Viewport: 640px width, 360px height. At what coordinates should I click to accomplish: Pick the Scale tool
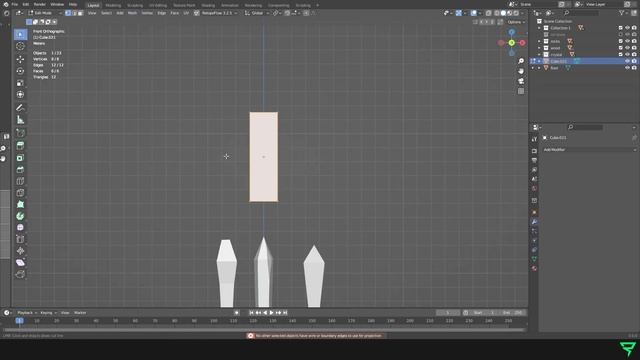20,83
